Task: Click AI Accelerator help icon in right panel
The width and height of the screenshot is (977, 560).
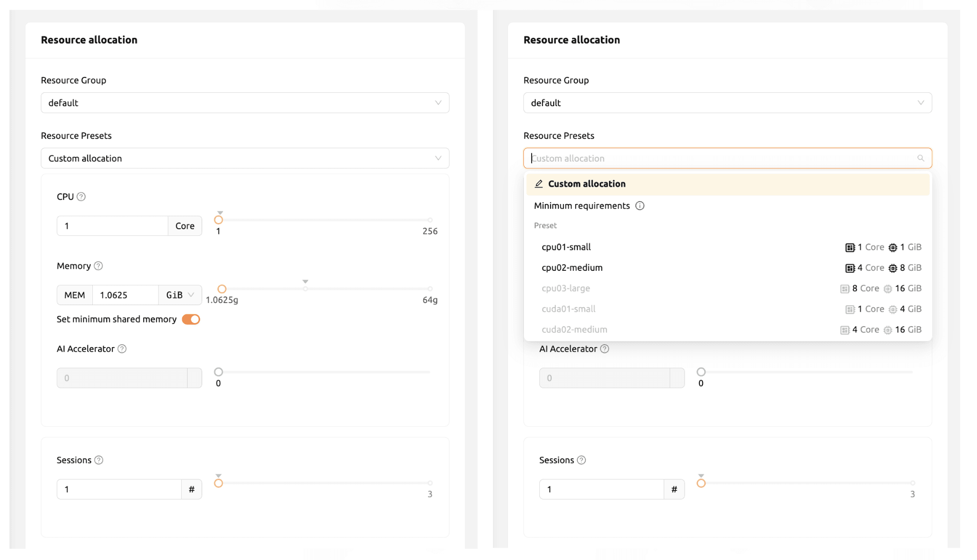Action: click(605, 349)
